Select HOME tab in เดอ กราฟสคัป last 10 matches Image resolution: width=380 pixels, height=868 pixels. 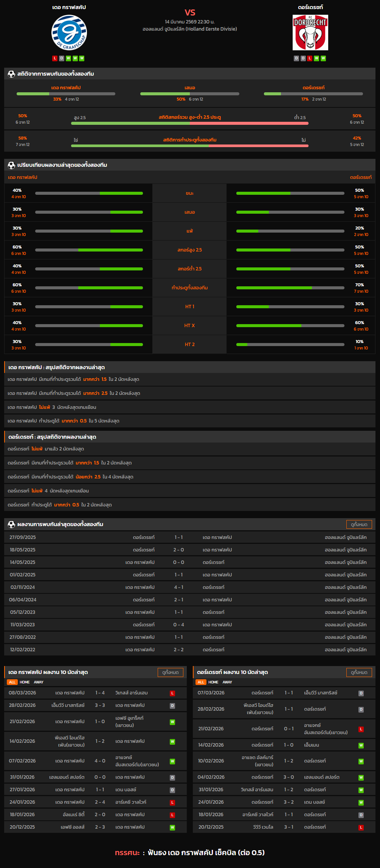point(25,682)
